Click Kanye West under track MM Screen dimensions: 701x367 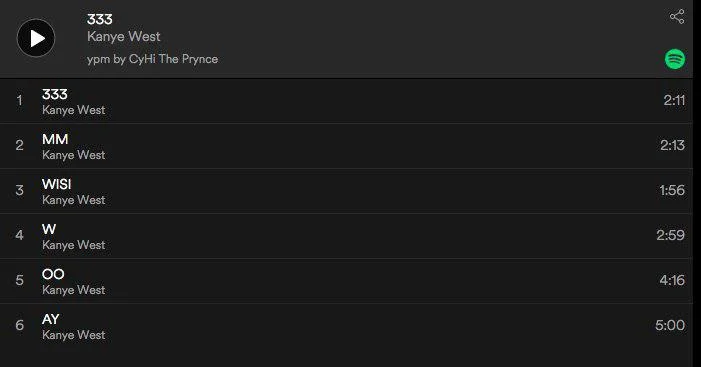point(74,155)
